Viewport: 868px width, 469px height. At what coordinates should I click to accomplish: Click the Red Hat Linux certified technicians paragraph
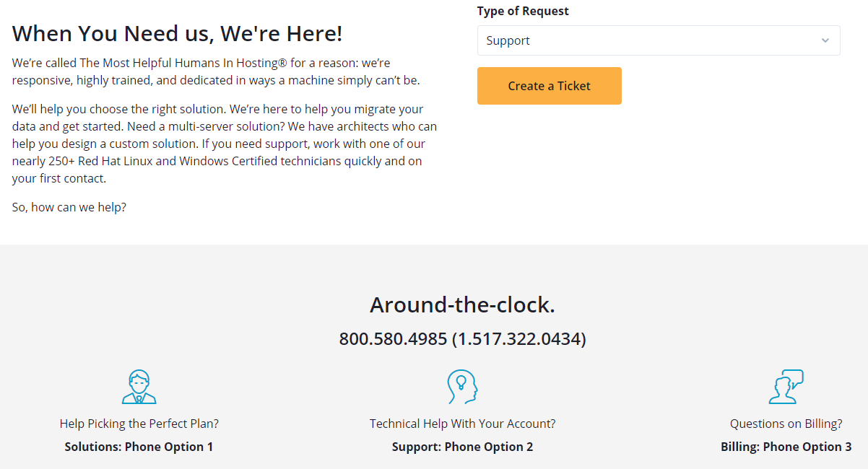click(225, 144)
